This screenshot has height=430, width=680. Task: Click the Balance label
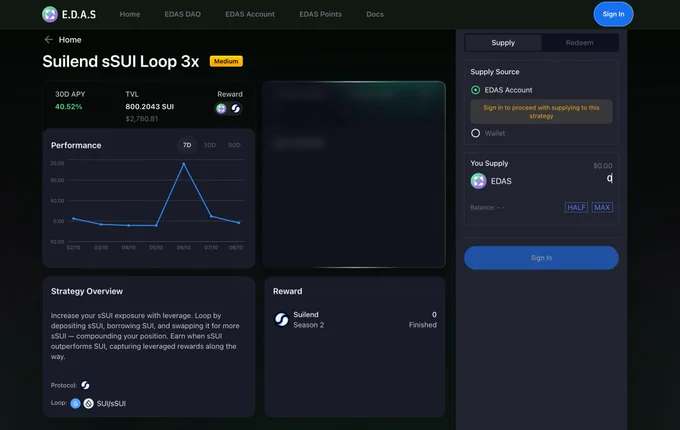[x=487, y=208]
